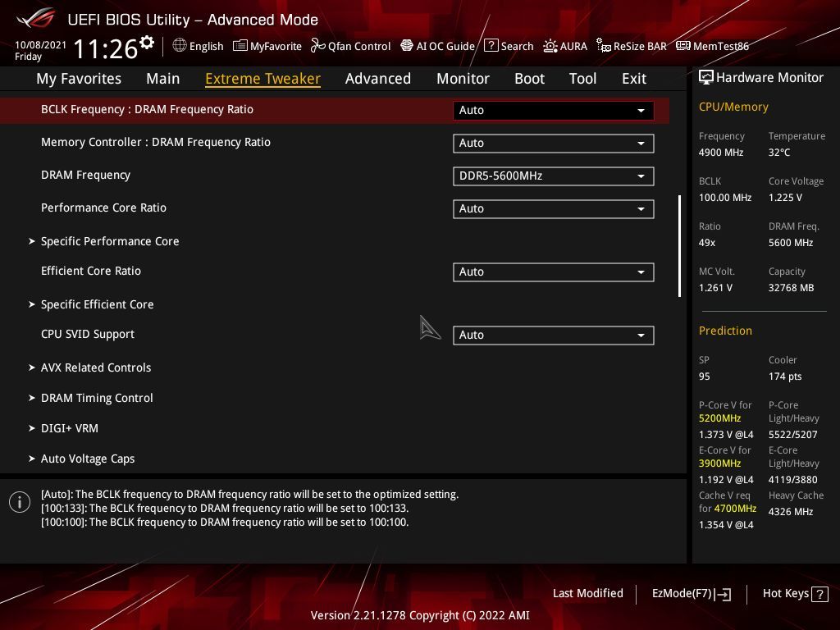Viewport: 840px width, 630px height.
Task: Open AI OC Guide icon
Action: [407, 46]
